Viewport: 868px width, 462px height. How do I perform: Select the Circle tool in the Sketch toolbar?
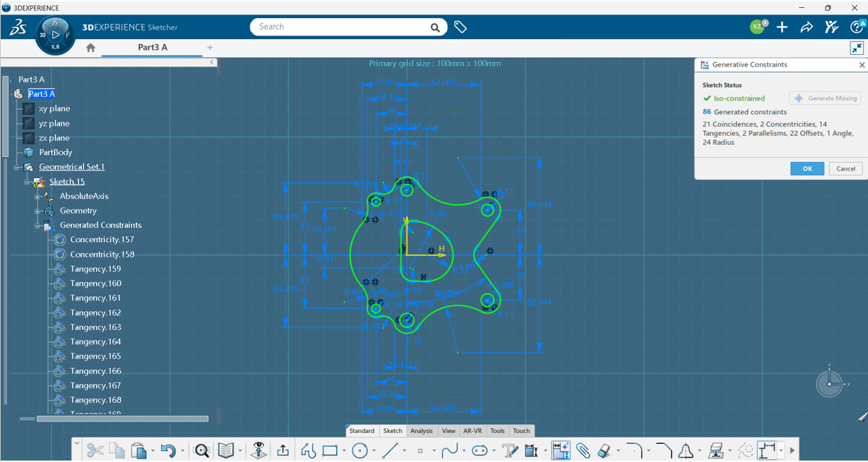click(x=358, y=450)
